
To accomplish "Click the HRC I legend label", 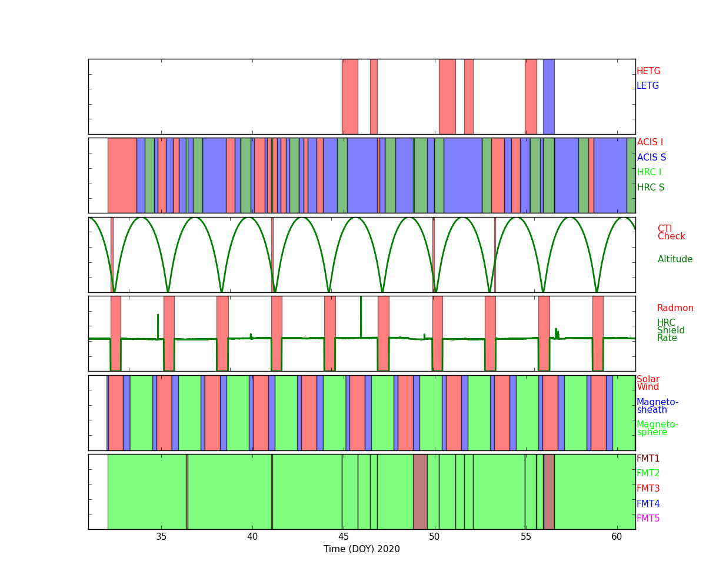I will pos(649,172).
